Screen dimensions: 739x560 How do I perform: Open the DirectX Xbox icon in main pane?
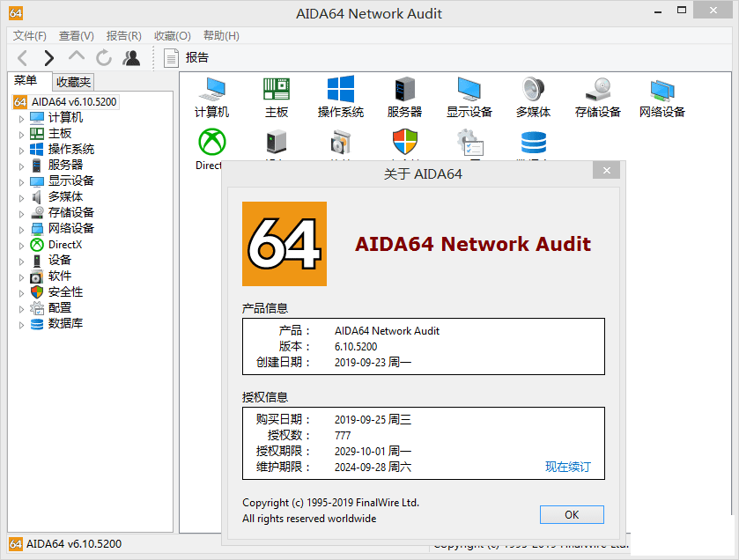click(211, 143)
